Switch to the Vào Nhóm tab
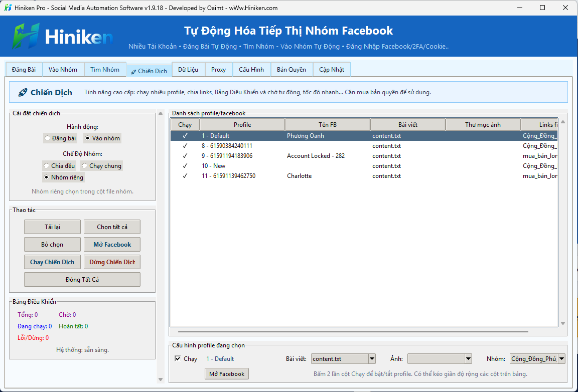The height and width of the screenshot is (392, 578). point(63,69)
